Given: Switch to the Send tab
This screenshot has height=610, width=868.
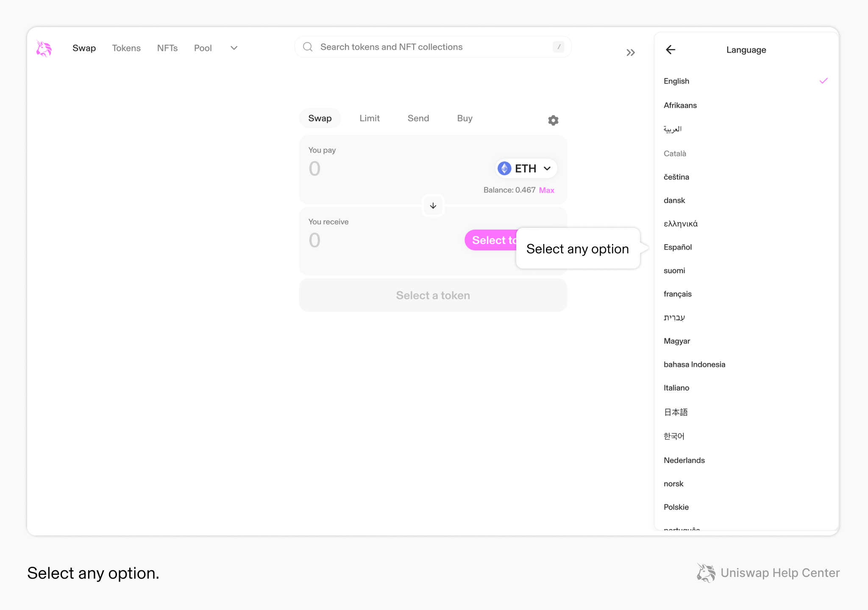Looking at the screenshot, I should (x=418, y=118).
